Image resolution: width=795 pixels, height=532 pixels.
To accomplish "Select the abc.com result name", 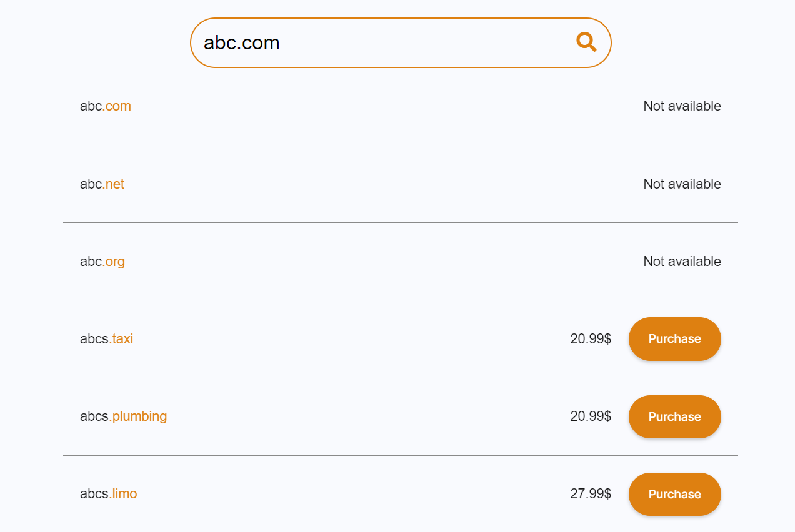I will pos(105,106).
